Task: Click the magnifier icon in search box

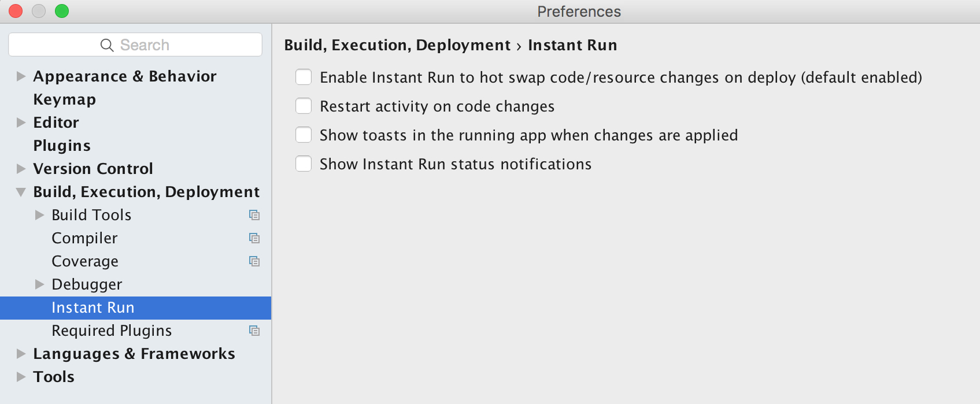Action: coord(107,45)
